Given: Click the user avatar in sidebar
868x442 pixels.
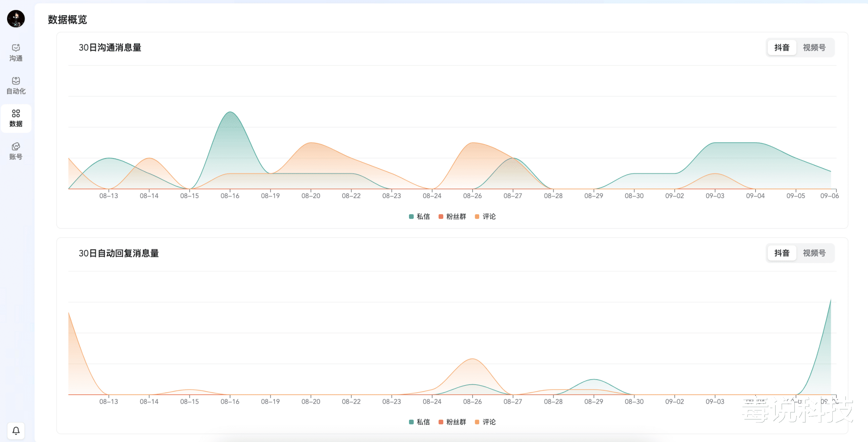Looking at the screenshot, I should tap(16, 18).
